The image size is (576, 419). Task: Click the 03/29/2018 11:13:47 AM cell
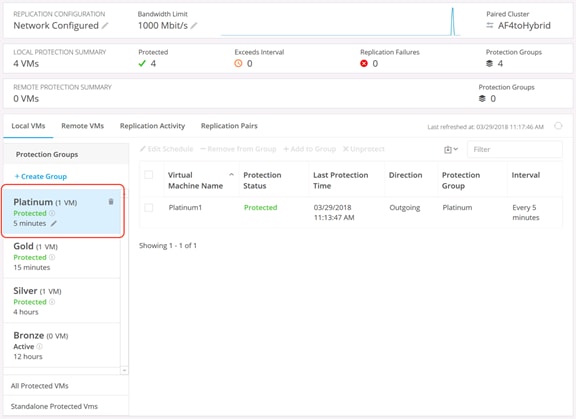(x=334, y=212)
